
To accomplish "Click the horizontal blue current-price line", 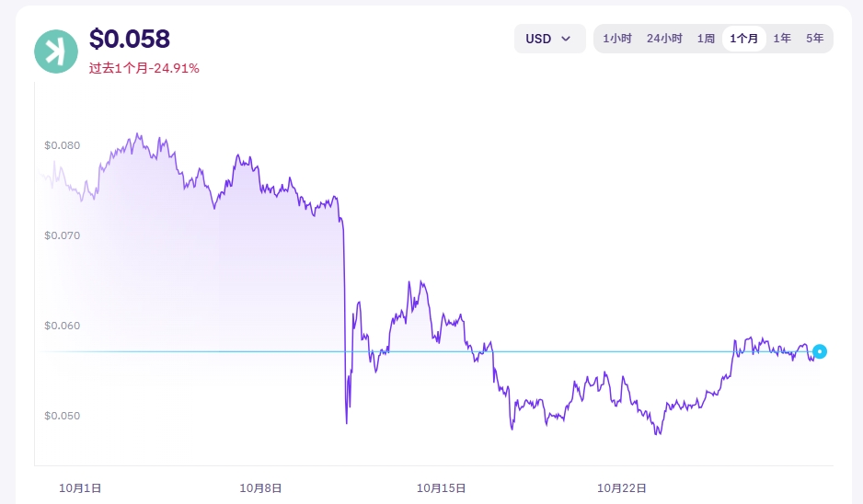I will (x=230, y=351).
